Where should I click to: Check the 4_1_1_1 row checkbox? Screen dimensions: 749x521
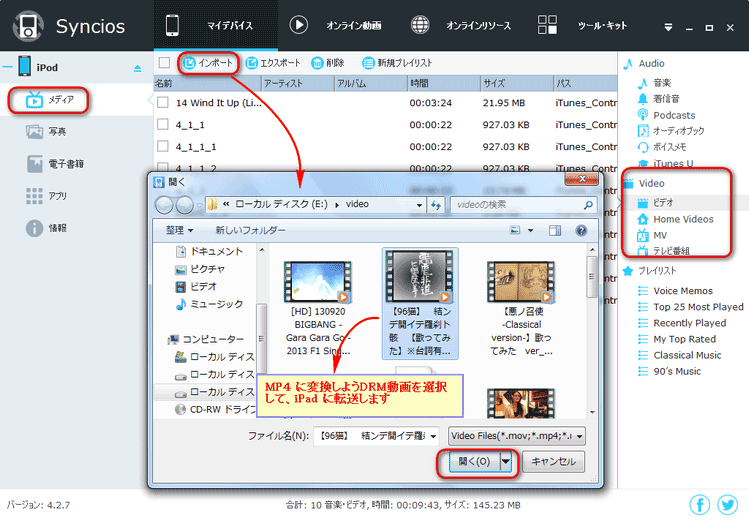[x=163, y=146]
